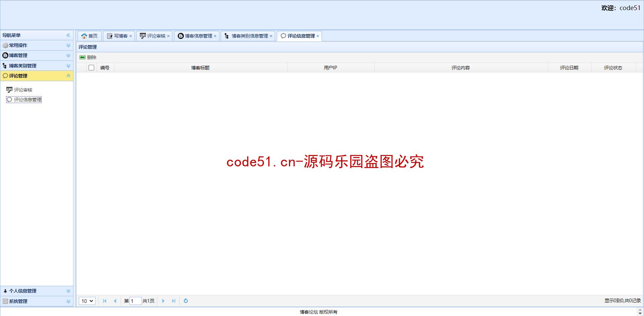Viewport: 644px width, 316px height.
Task: Click the 常用操作 gear icon
Action: tap(5, 45)
